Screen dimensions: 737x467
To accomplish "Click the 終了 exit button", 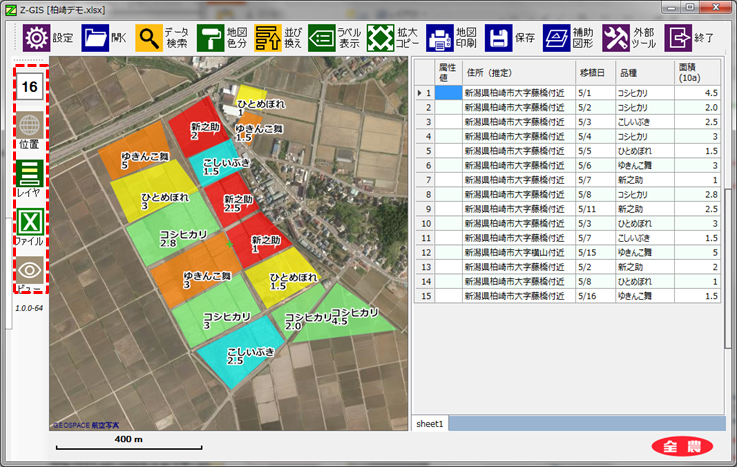I will [679, 38].
